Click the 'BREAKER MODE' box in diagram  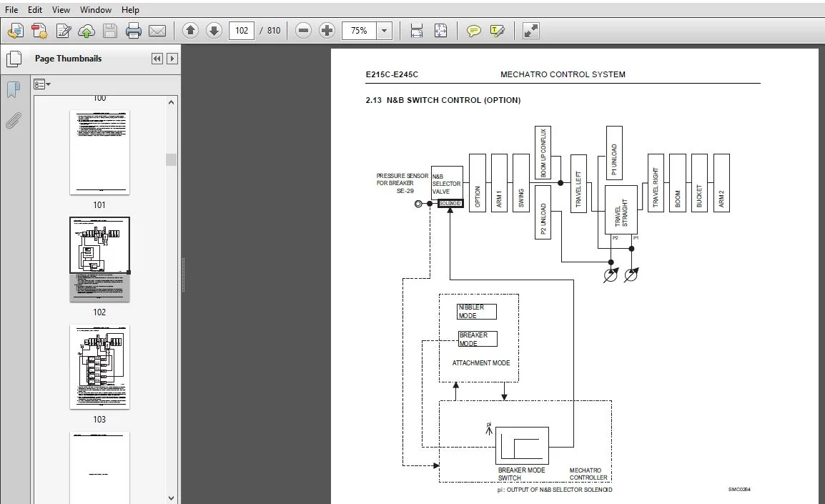(x=478, y=339)
